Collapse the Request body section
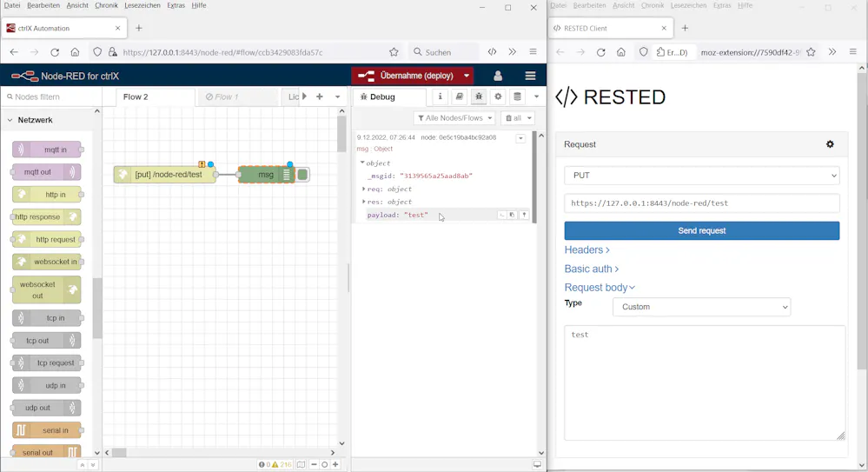Image resolution: width=868 pixels, height=472 pixels. (600, 288)
